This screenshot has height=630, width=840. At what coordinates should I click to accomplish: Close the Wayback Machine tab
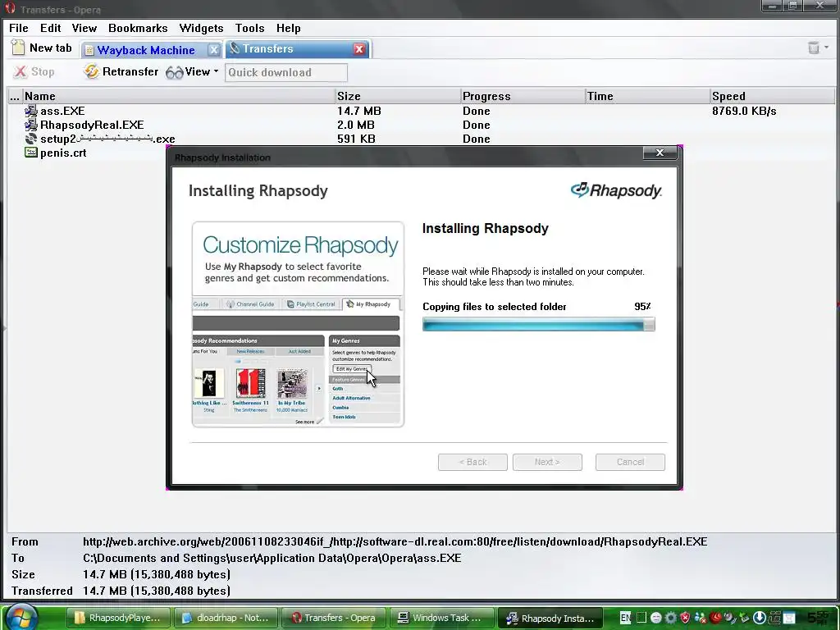214,50
